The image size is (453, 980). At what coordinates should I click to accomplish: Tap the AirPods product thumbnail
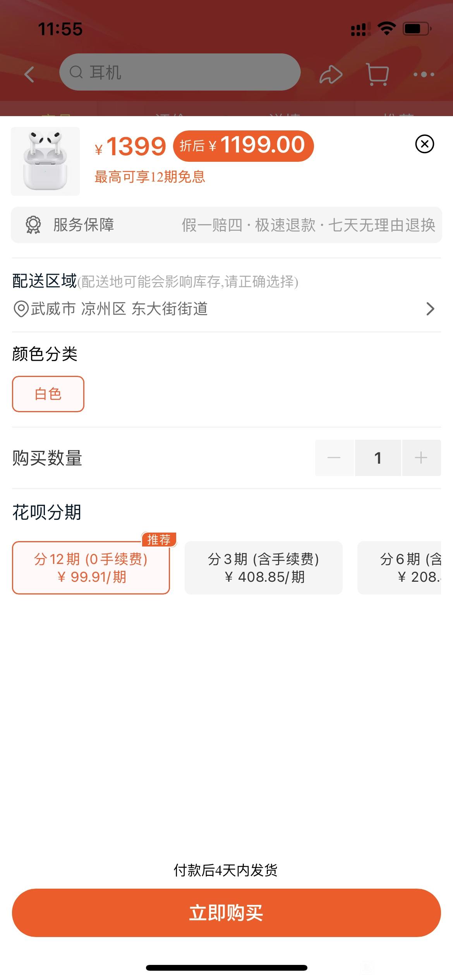pyautogui.click(x=45, y=161)
